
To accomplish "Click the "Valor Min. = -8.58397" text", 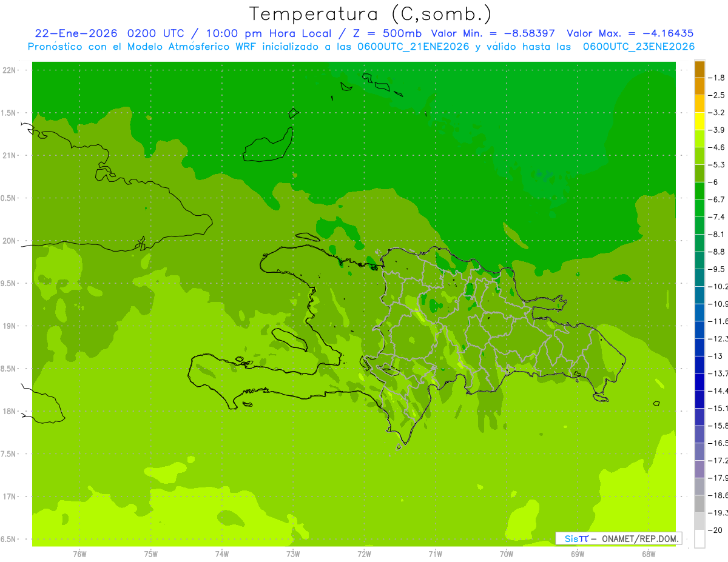I will (x=493, y=33).
